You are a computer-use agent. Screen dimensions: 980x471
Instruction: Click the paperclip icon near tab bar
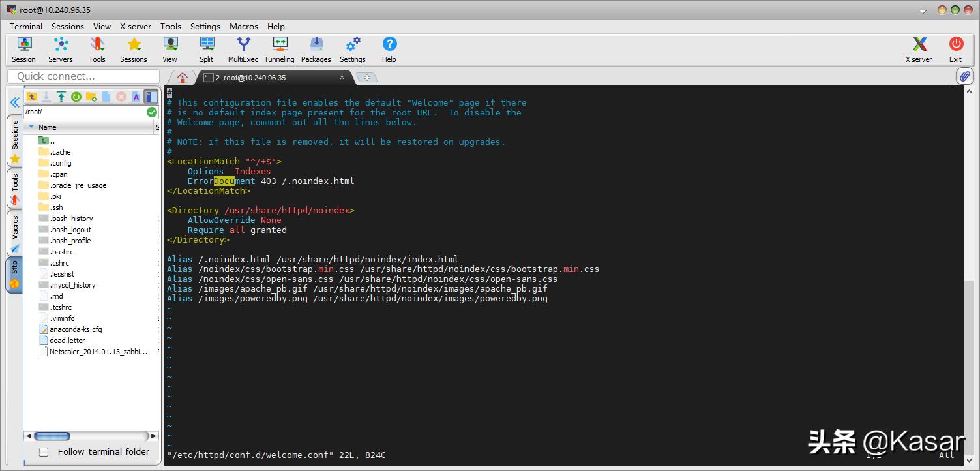pyautogui.click(x=965, y=76)
